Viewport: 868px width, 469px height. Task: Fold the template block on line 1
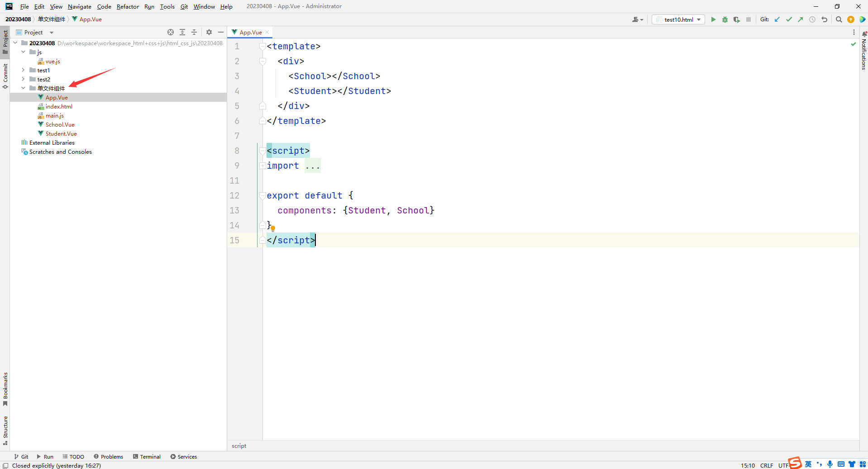point(262,46)
